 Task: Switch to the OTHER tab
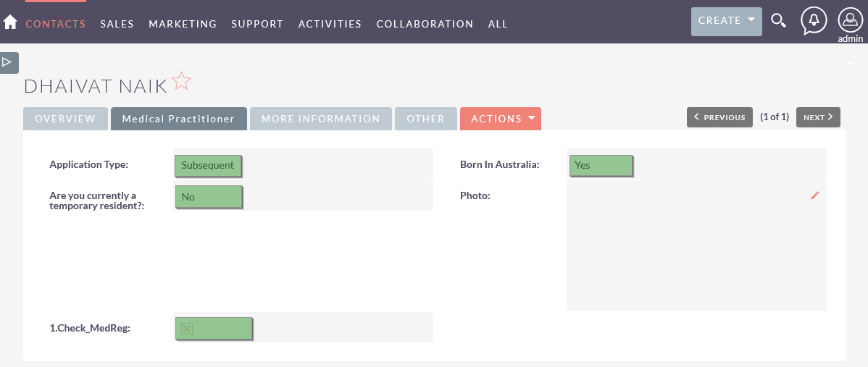(x=426, y=119)
